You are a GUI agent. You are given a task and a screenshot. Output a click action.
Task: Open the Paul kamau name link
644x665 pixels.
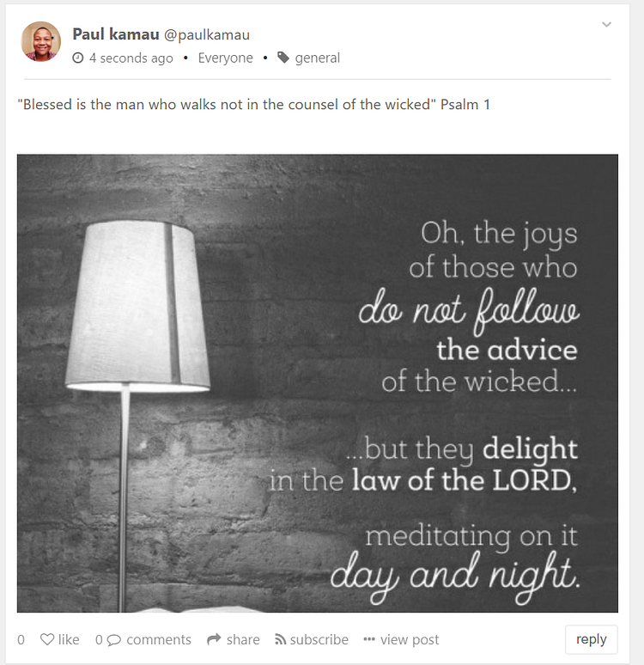115,34
